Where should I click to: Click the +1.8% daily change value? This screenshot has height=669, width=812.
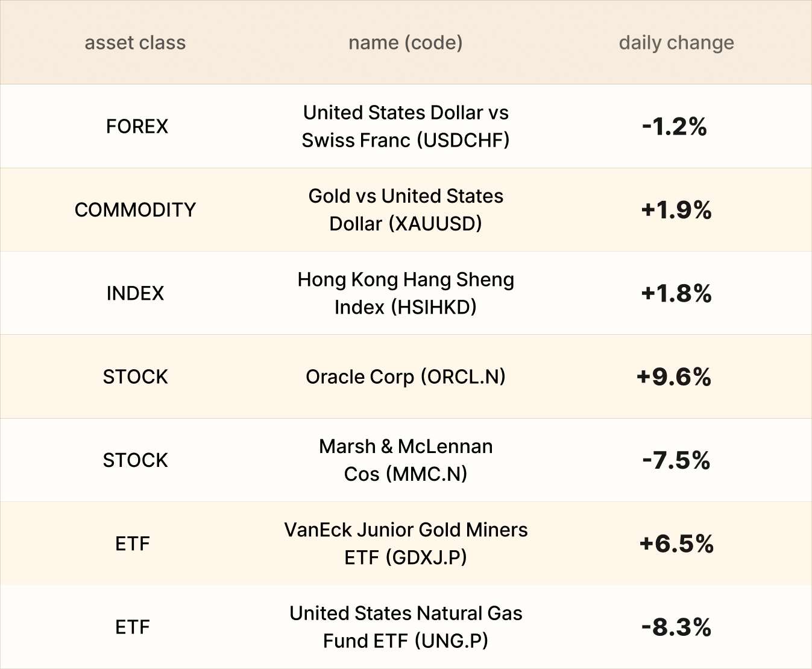point(676,294)
